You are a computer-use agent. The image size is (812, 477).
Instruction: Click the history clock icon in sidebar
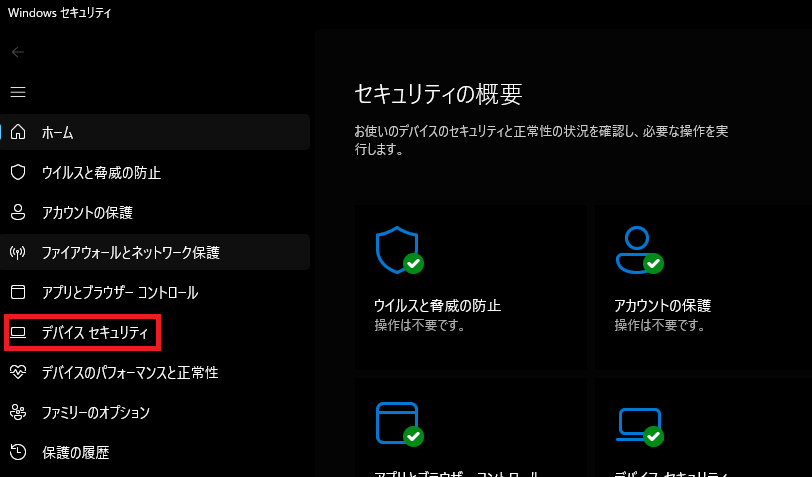click(18, 452)
